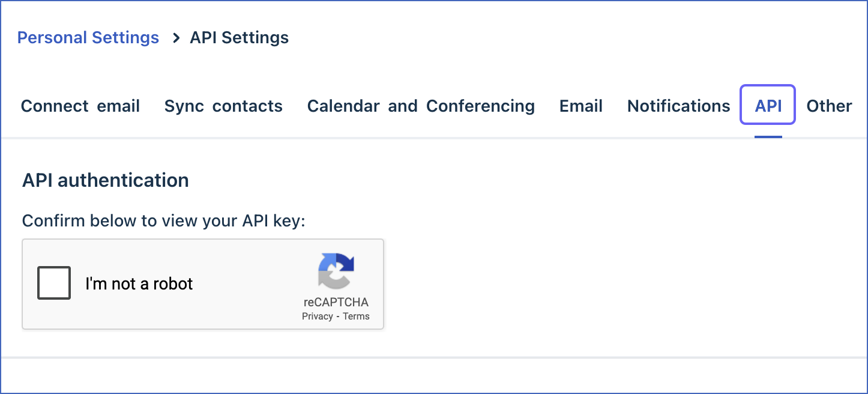Screen dimensions: 868x394
Task: Open the Notifications tab
Action: pos(678,106)
